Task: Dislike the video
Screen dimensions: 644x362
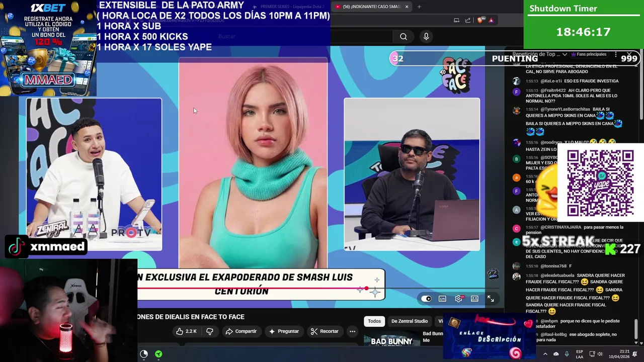Action: tap(210, 331)
